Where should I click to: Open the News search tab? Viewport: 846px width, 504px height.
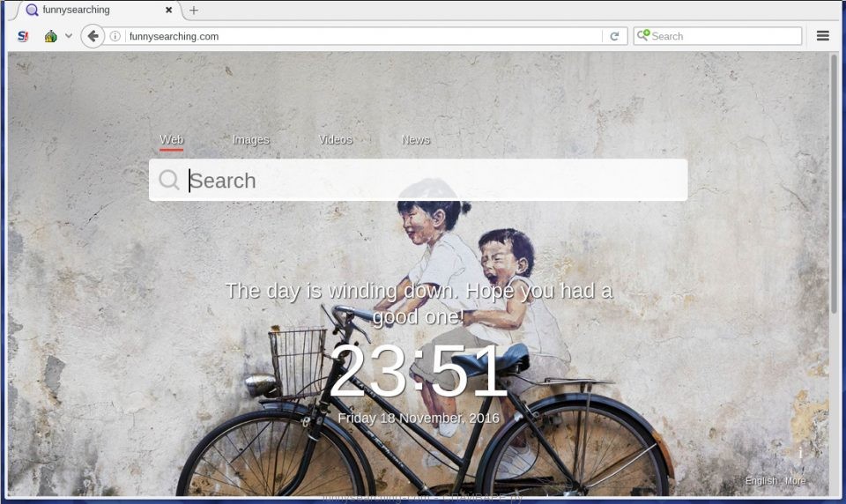click(415, 140)
